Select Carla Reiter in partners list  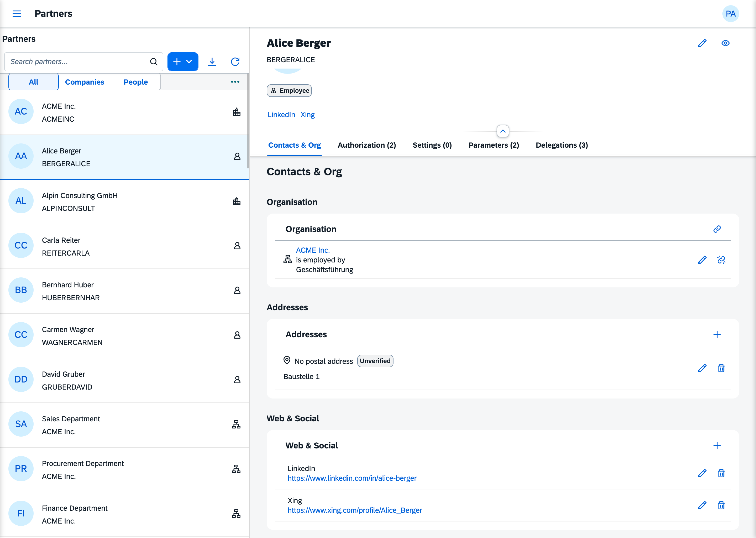(124, 246)
